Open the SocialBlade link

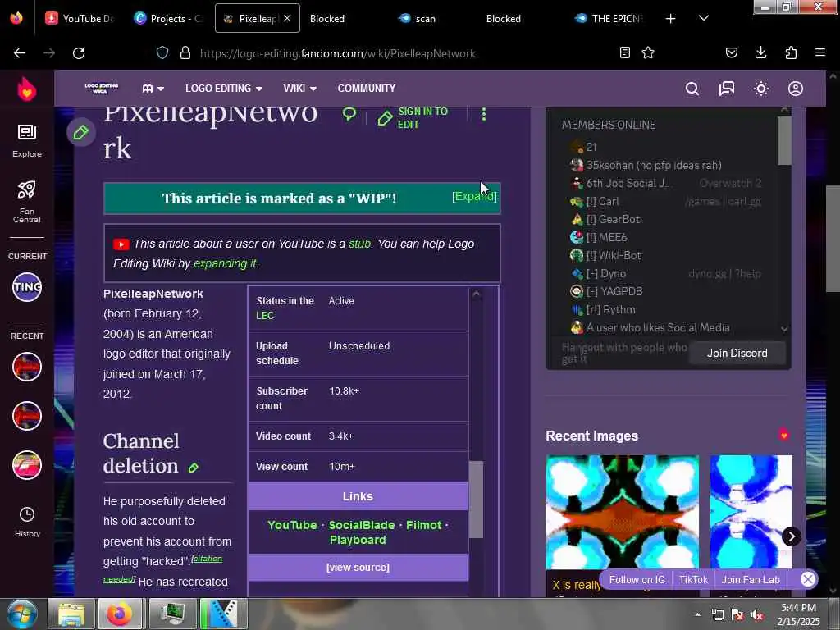(x=362, y=525)
